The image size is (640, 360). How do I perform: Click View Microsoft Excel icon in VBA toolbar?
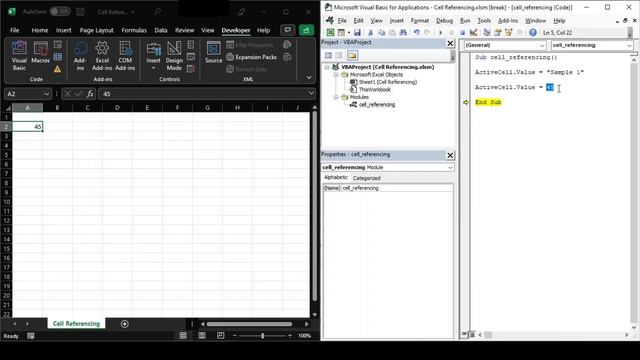tap(330, 32)
